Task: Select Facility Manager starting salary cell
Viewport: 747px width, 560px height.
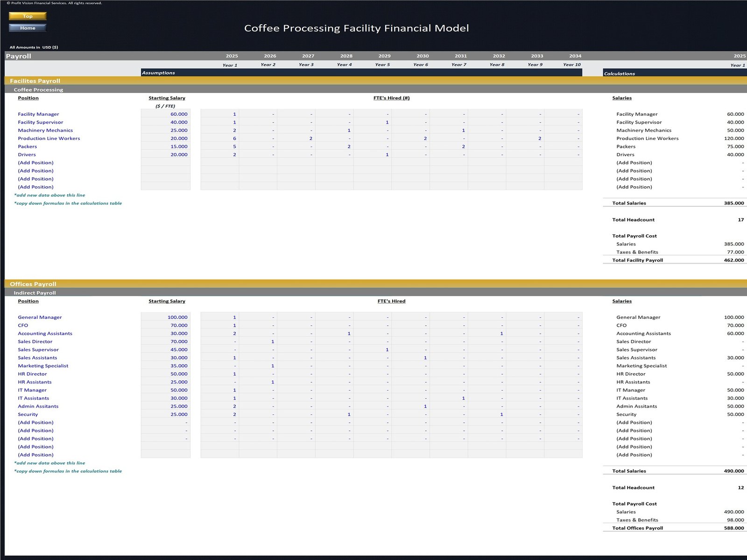Action: click(166, 114)
